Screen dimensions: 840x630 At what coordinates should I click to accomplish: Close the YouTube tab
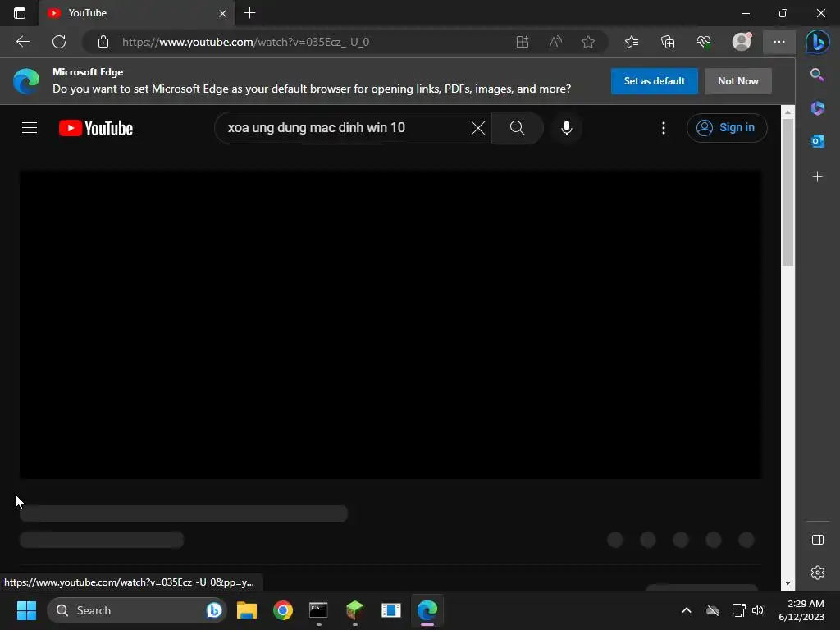(x=222, y=13)
